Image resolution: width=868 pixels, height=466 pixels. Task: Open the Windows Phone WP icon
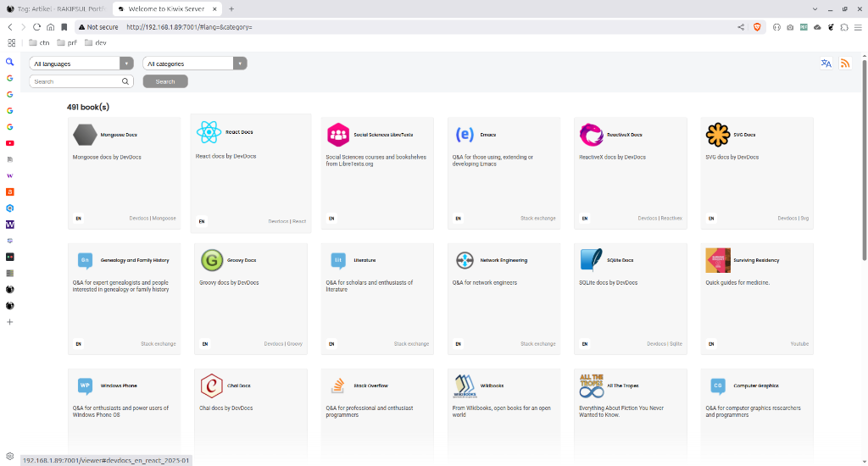pos(85,386)
